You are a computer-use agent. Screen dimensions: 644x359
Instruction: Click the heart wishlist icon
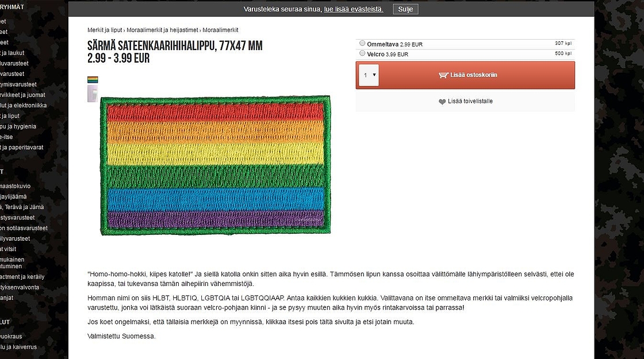click(x=442, y=102)
